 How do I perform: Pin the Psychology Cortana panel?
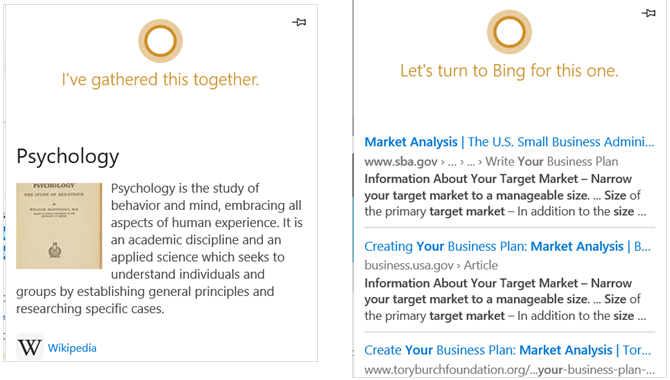(299, 22)
